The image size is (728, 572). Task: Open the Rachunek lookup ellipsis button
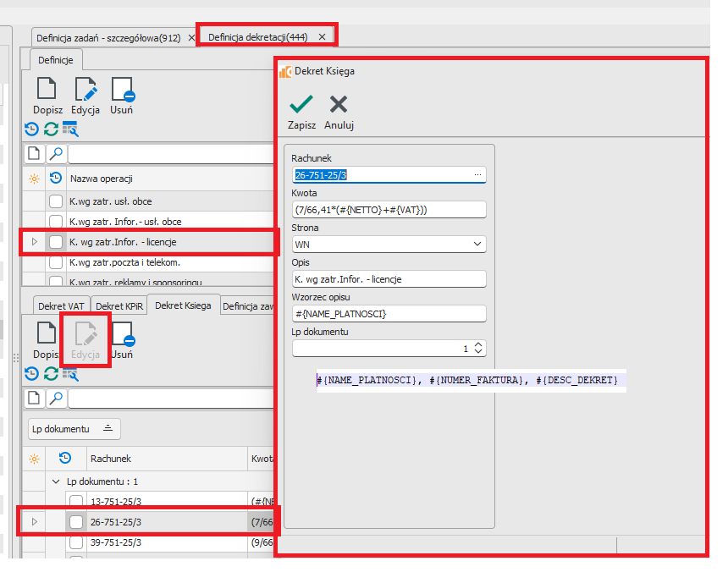(478, 175)
